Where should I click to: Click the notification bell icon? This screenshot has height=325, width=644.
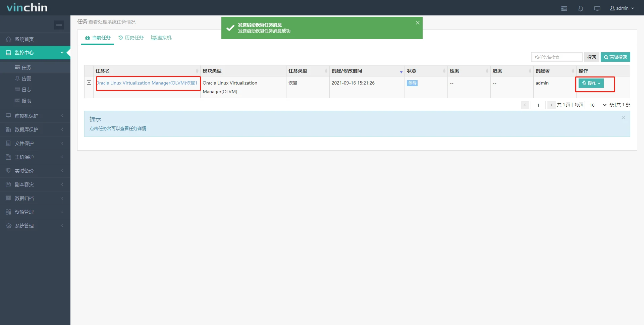click(581, 8)
